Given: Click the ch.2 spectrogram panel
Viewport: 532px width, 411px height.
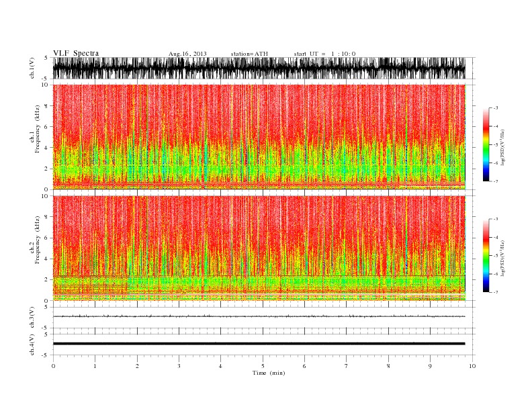Looking at the screenshot, I should tap(259, 248).
